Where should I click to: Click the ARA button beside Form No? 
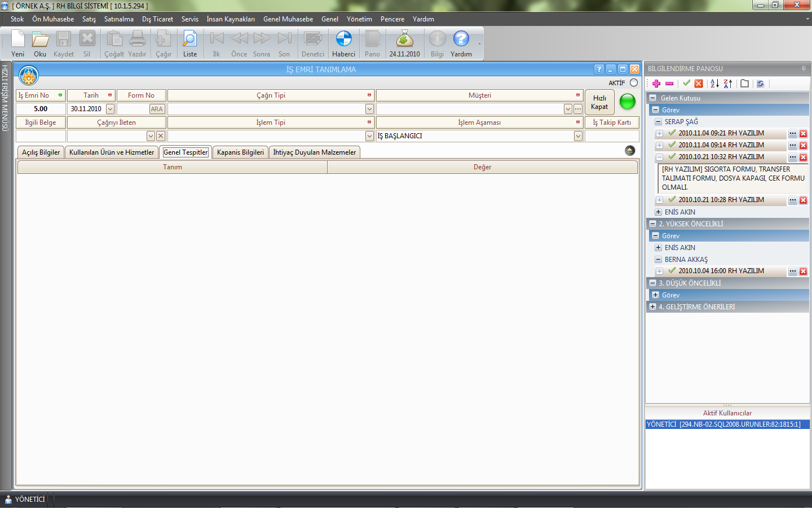point(157,109)
